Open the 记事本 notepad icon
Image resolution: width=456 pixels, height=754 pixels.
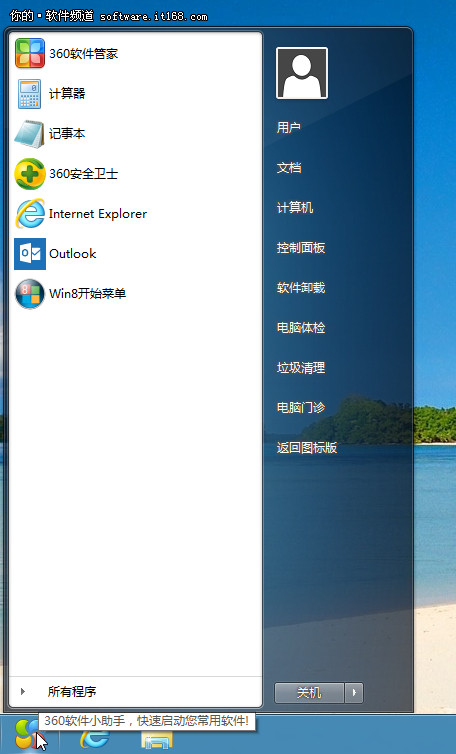[30, 133]
